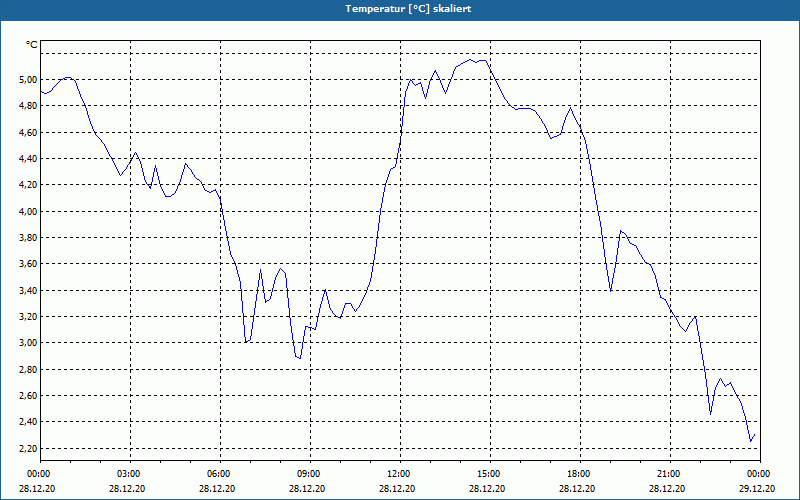The width and height of the screenshot is (800, 500).
Task: Click the 2,60 y-axis value
Action: pos(28,396)
